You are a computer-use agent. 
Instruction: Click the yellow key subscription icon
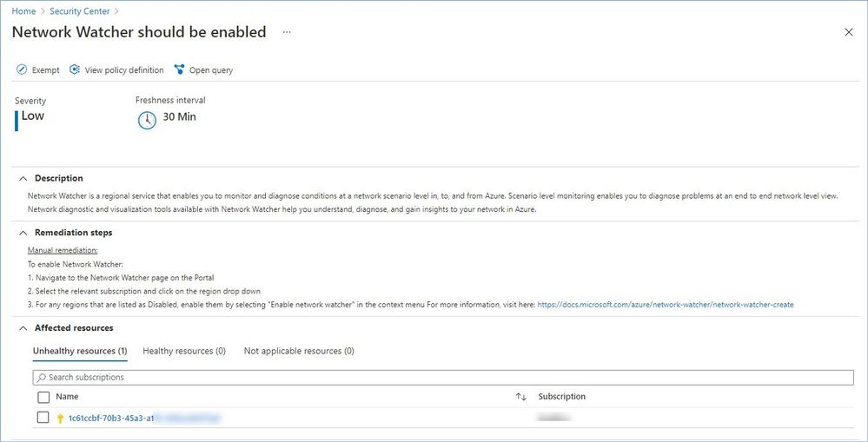pyautogui.click(x=60, y=419)
